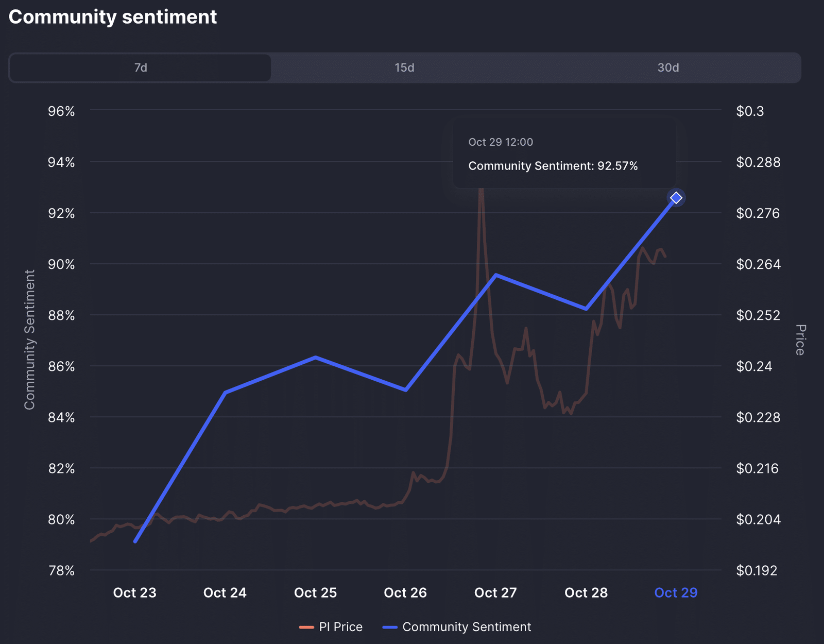Click the tooltip text Community Sentiment: 92.57%
Viewport: 824px width, 644px height.
coord(553,166)
